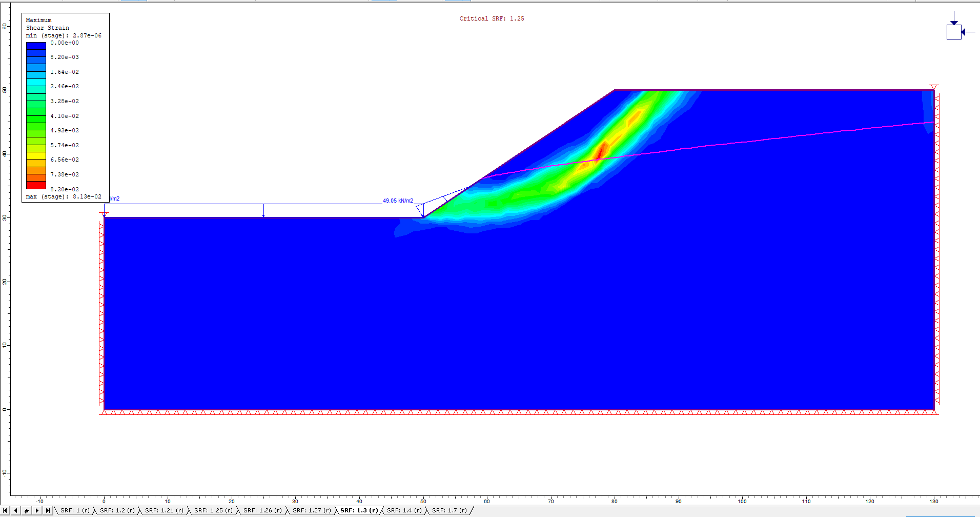Open the SRF: 1.7 (r) stage tab
This screenshot has height=517, width=980.
point(449,510)
